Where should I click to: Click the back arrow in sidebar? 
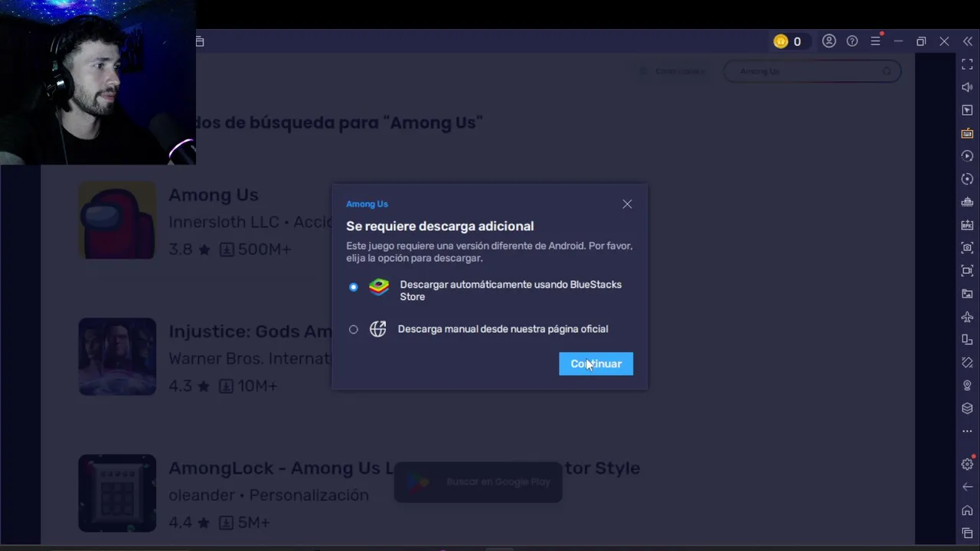coord(967,487)
